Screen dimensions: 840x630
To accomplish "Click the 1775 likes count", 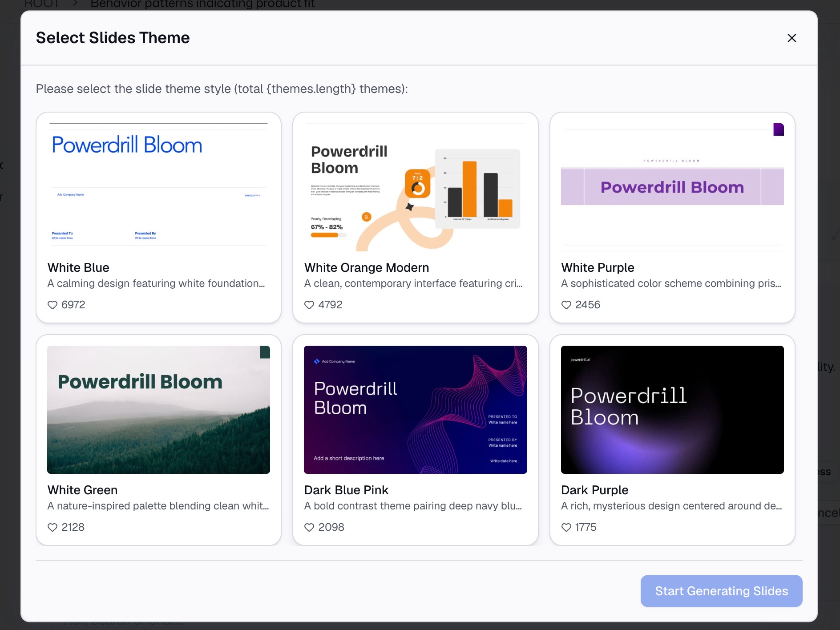I will pos(586,527).
